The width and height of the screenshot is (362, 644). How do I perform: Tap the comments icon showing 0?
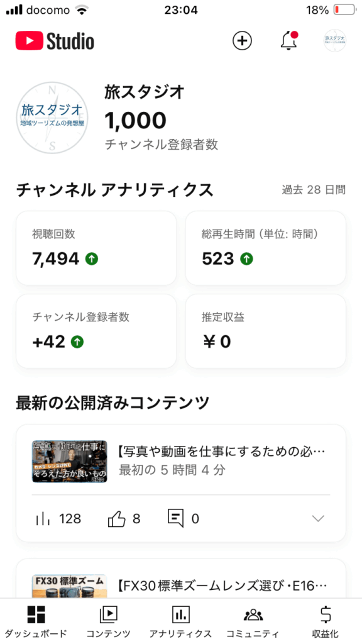tap(175, 518)
